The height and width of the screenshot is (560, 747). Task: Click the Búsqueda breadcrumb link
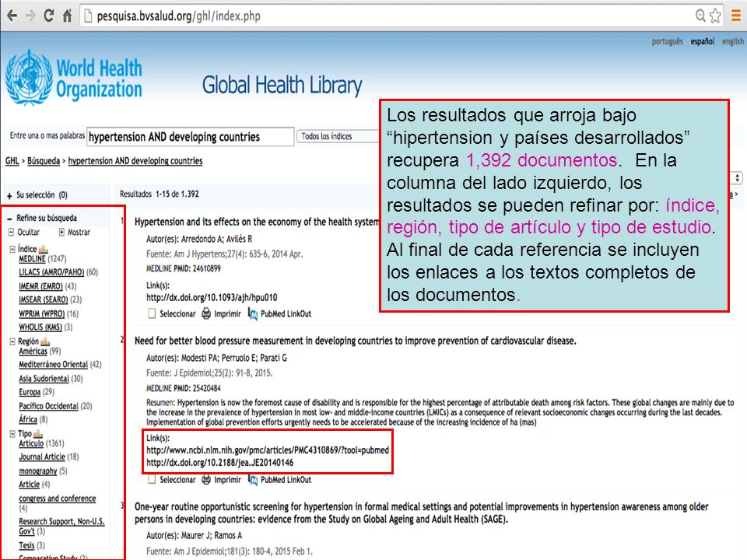click(44, 161)
